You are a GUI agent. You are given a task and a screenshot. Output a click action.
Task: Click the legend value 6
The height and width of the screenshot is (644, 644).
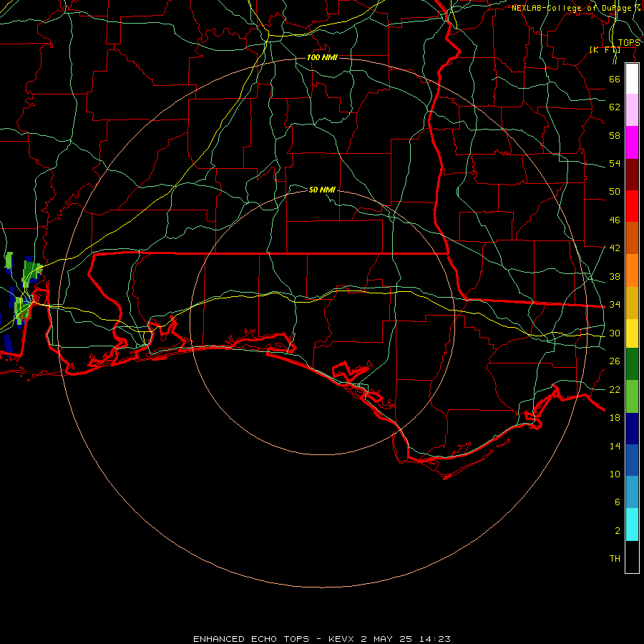[x=617, y=502]
